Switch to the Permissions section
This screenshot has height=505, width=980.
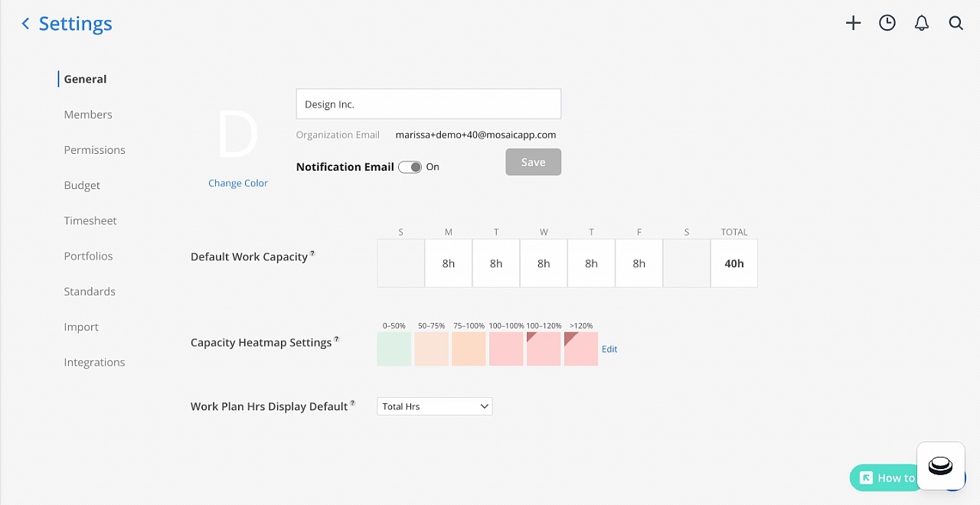tap(95, 150)
